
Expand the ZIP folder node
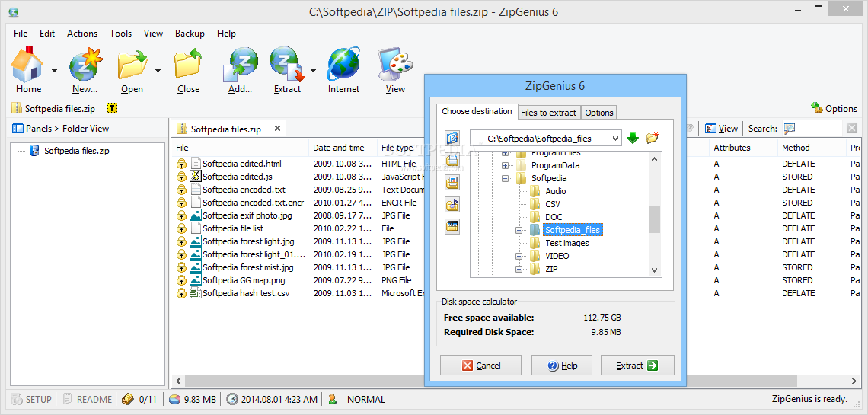coord(519,269)
